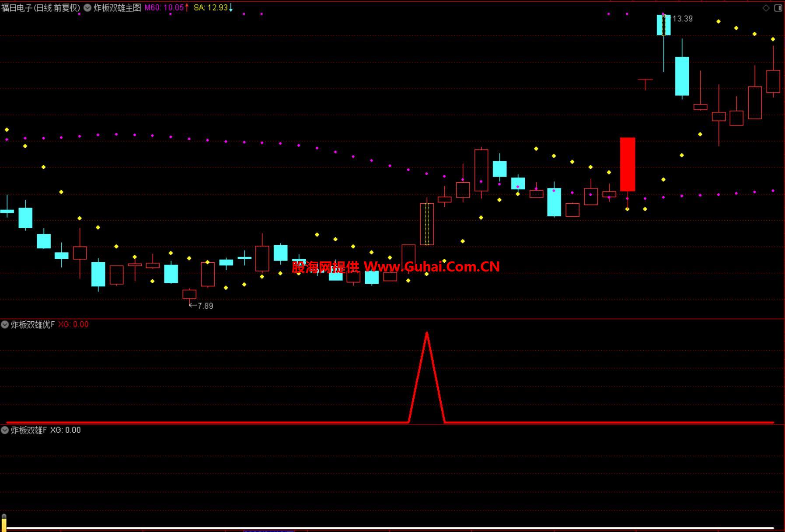Image resolution: width=785 pixels, height=532 pixels.
Task: Toggle the side panel icon at top right
Action: coord(778,8)
